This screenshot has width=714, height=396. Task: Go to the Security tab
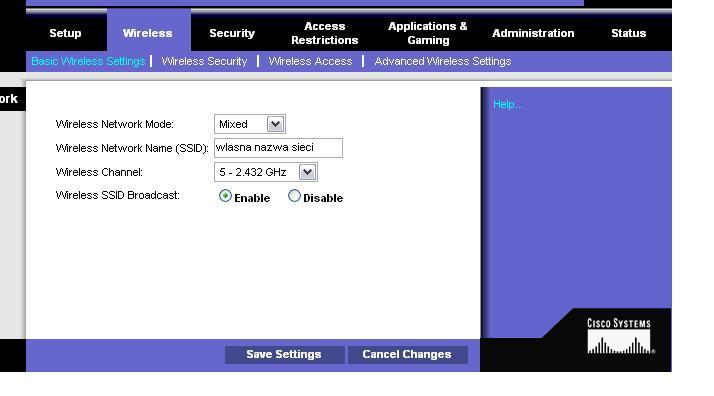232,33
